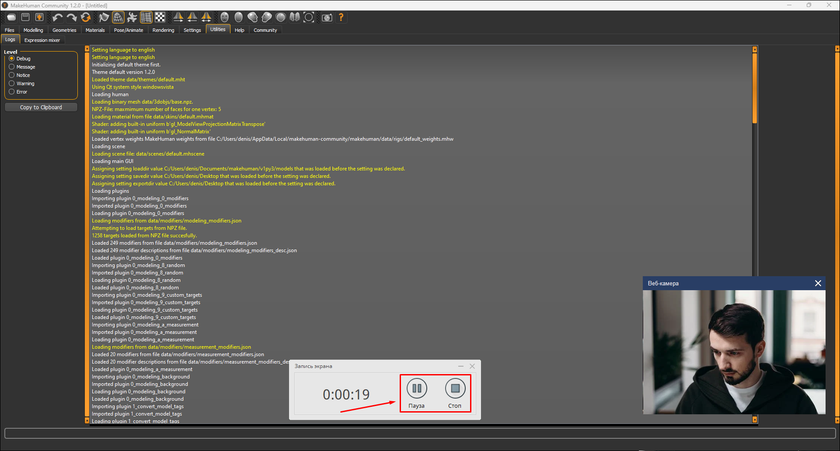Image resolution: width=840 pixels, height=451 pixels.
Task: Switch to the first side head view icon
Action: (x=252, y=18)
